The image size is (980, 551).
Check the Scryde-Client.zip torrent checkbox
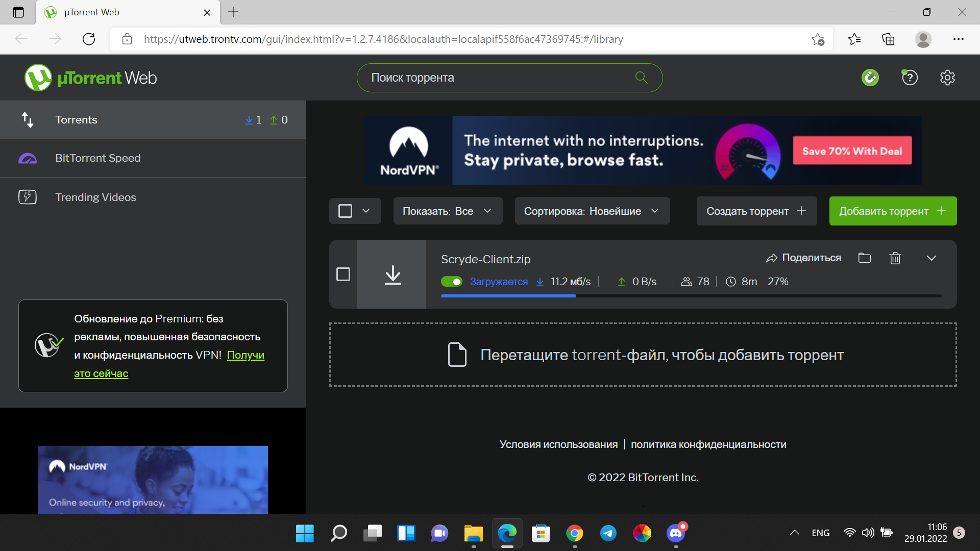pos(344,274)
